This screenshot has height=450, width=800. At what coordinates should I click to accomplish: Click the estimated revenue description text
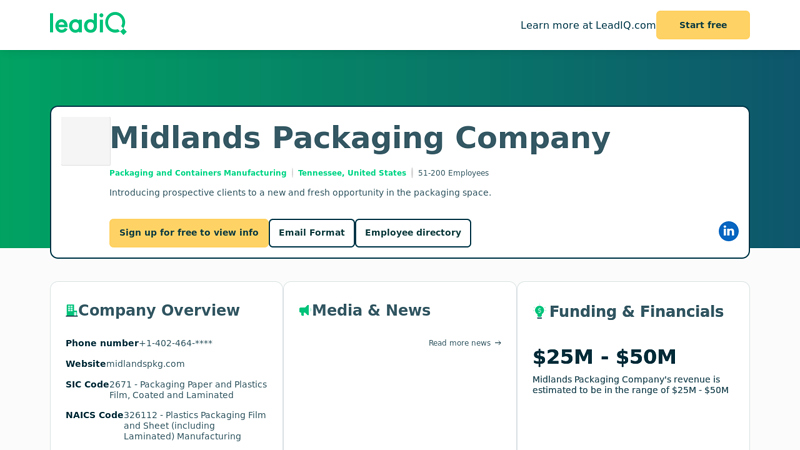point(631,385)
